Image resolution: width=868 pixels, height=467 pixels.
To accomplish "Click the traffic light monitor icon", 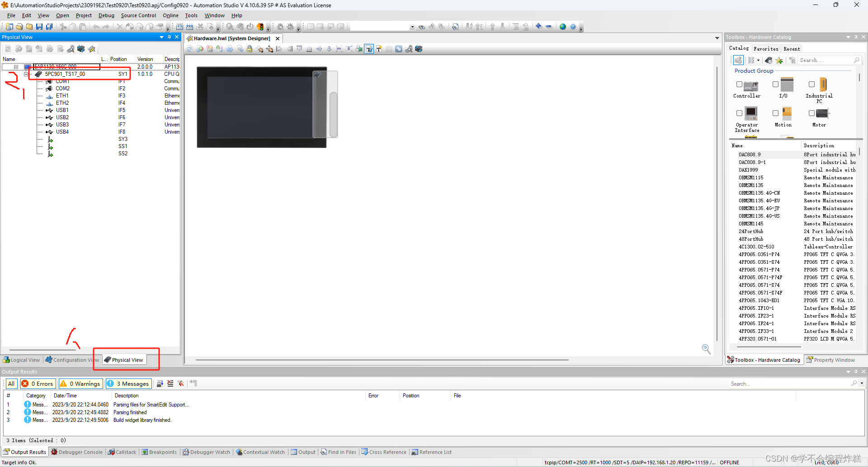I will (260, 27).
